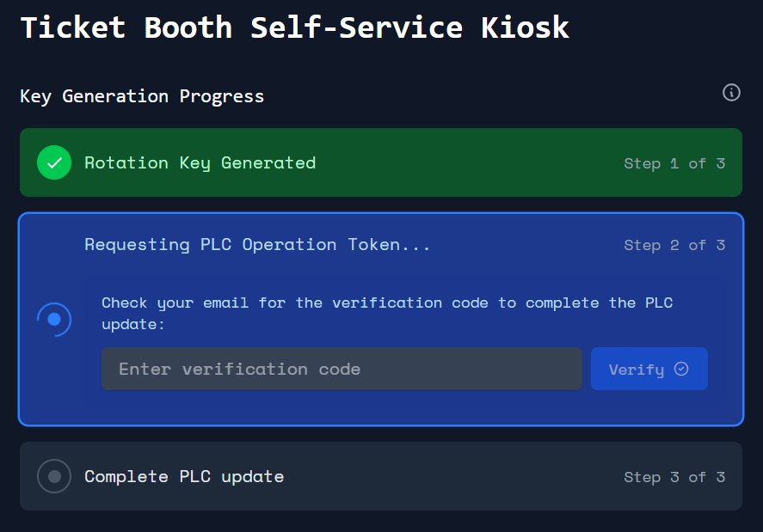Viewport: 763px width, 532px height.
Task: Click blank area of blue active step card
Action: pos(516,406)
